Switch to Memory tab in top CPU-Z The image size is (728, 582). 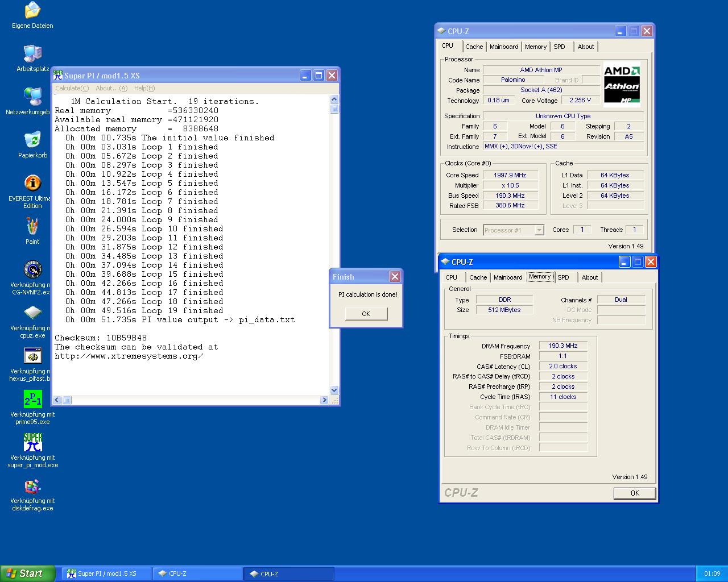536,47
